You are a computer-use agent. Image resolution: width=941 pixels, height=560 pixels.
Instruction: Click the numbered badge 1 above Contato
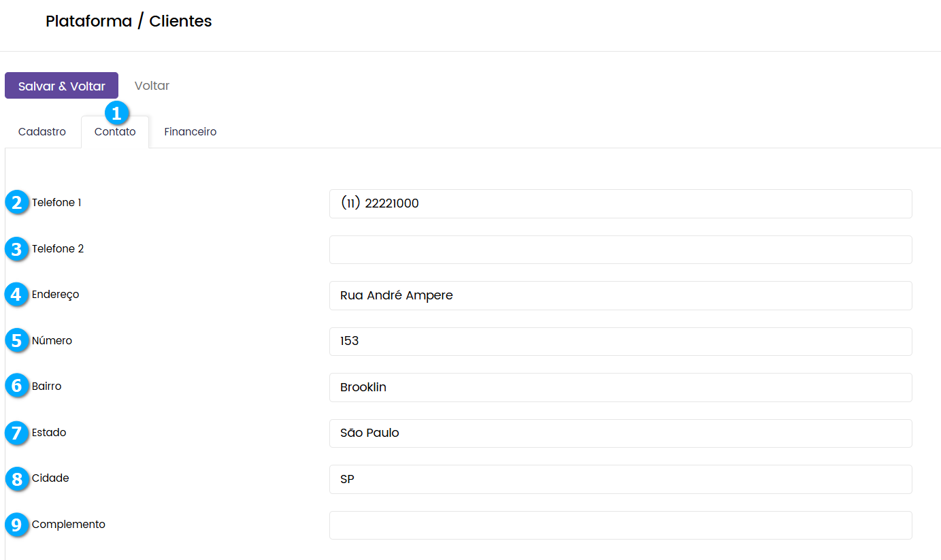click(x=116, y=113)
